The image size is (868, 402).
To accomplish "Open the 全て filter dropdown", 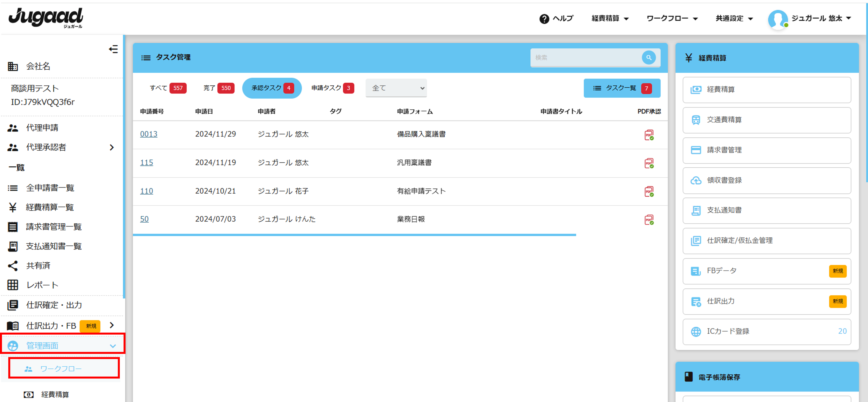I will (396, 88).
